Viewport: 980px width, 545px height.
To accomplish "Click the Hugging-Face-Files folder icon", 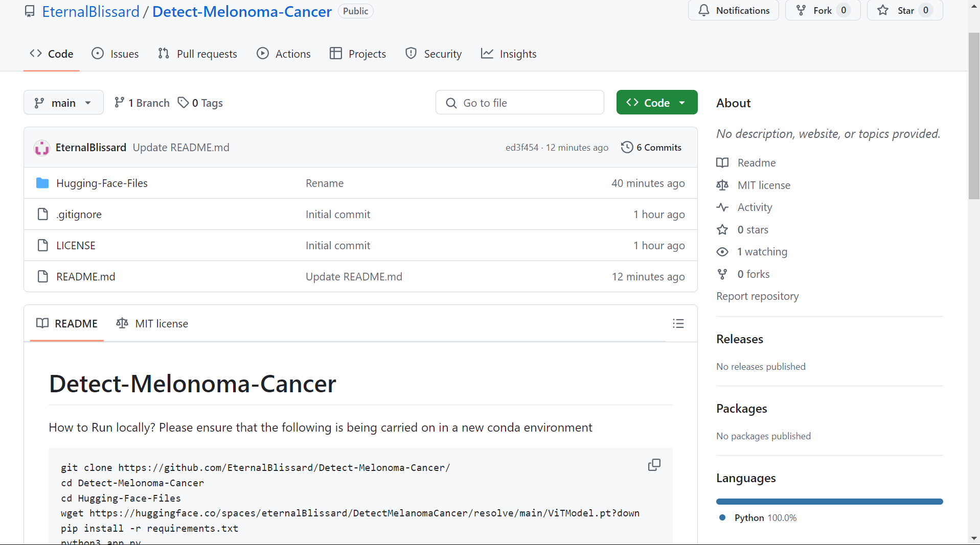I will (x=42, y=182).
